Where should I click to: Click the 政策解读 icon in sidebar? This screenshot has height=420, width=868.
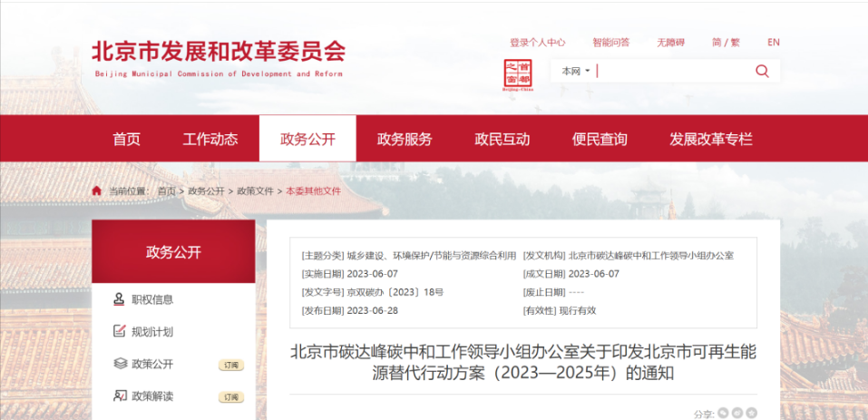tap(120, 396)
